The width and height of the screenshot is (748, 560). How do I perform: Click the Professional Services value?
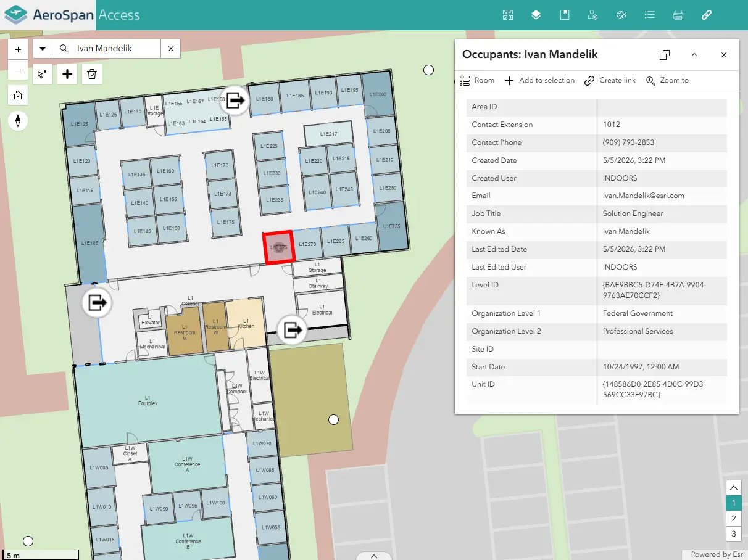pyautogui.click(x=638, y=331)
